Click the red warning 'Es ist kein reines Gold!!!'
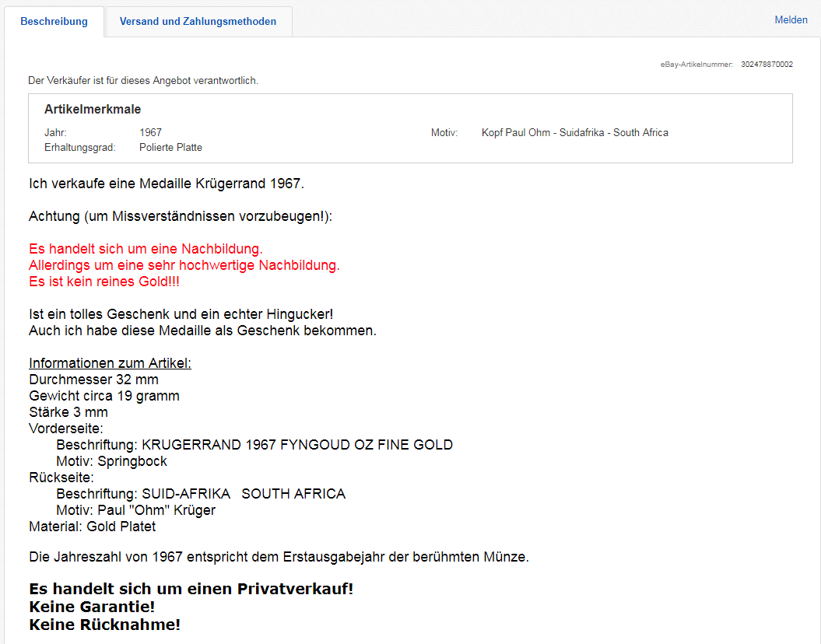 pos(104,282)
